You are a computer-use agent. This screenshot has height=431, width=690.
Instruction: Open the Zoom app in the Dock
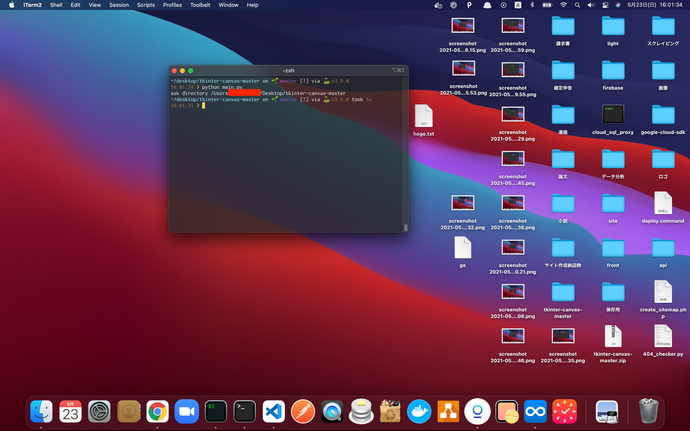tap(187, 411)
